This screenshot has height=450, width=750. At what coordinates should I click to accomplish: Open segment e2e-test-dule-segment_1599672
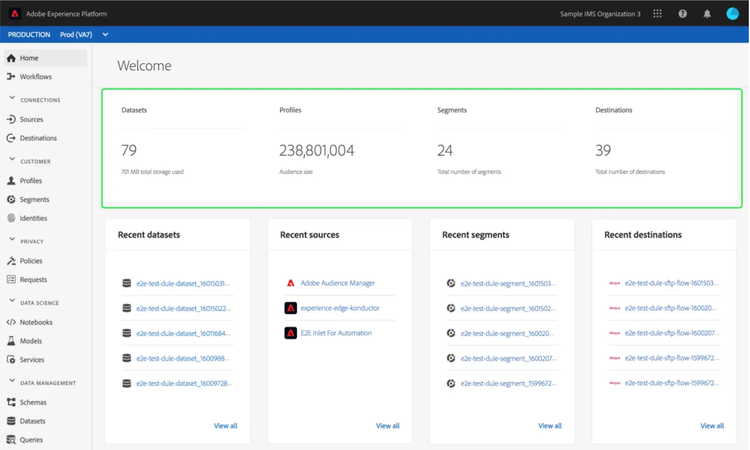[508, 384]
